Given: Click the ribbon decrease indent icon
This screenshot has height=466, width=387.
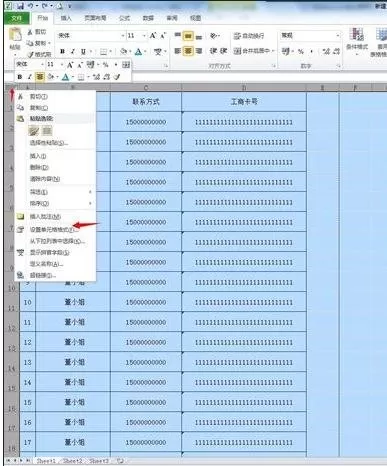Looking at the screenshot, I should coord(213,51).
